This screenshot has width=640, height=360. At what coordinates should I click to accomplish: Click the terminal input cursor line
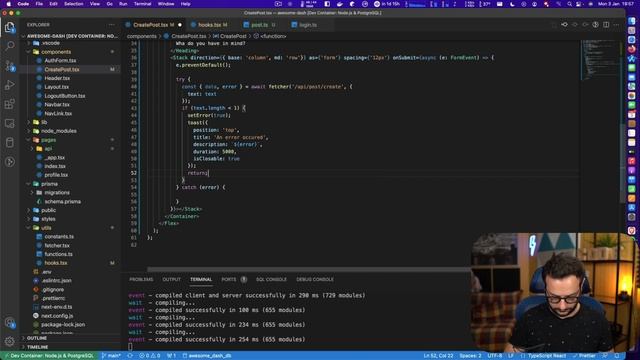click(130, 347)
